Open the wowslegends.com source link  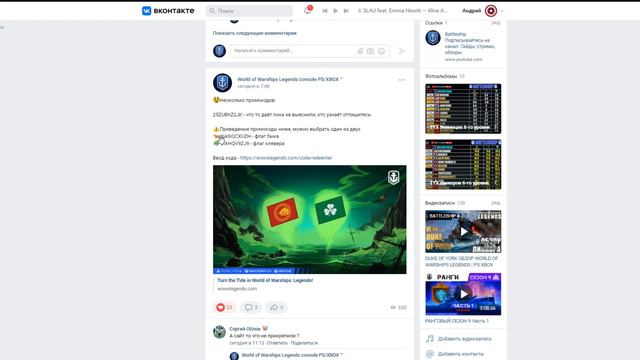click(237, 289)
